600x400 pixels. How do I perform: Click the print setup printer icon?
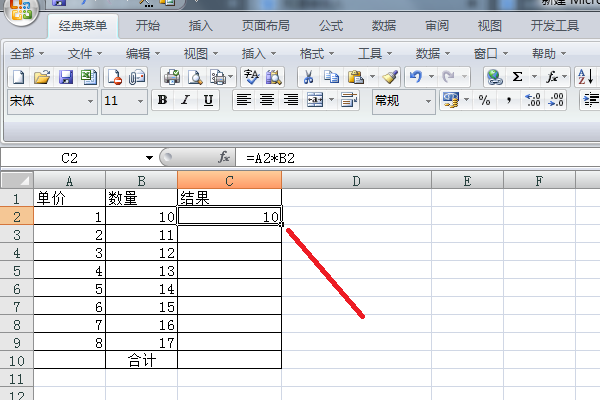[218, 77]
